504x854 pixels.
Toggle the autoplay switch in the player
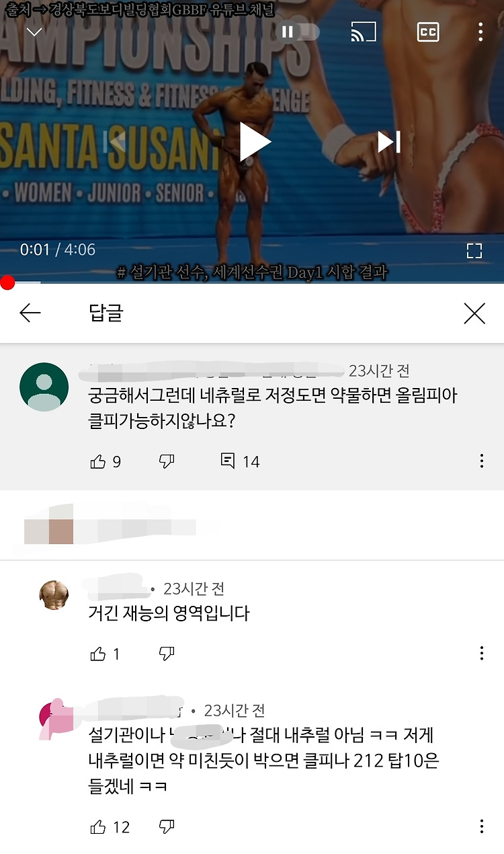pyautogui.click(x=297, y=32)
